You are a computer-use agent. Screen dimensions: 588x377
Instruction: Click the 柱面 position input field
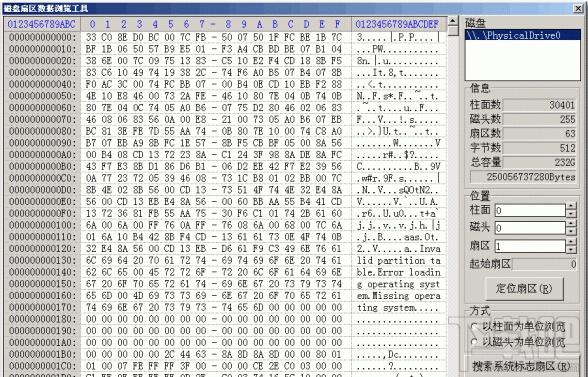tap(530, 210)
